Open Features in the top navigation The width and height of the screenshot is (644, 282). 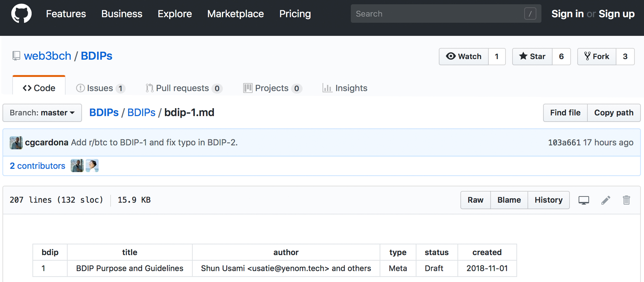point(66,14)
